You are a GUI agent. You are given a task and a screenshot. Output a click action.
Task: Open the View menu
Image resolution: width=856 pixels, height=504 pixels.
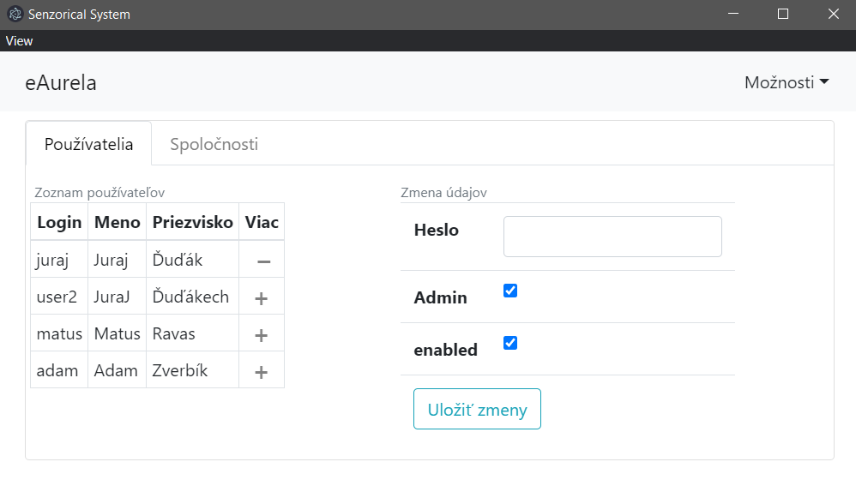point(19,41)
